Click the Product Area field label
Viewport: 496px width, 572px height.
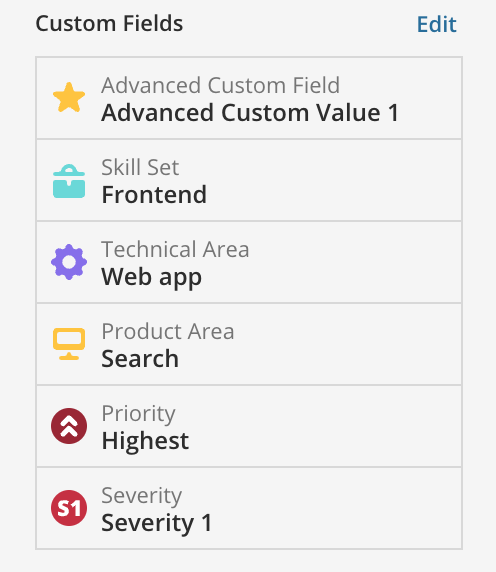point(168,332)
